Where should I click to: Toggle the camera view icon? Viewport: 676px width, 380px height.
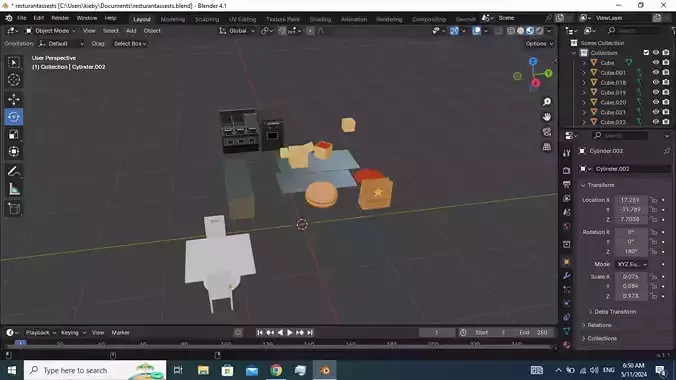tap(547, 132)
